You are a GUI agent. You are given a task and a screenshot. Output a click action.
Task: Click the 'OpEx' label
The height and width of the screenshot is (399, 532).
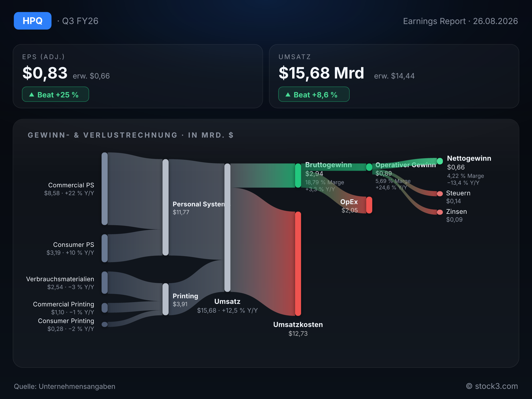[349, 202]
